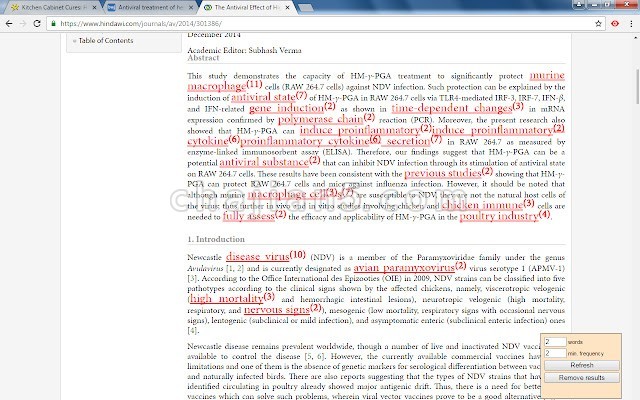Close the Kitchen Cabinet Cures tab
Image resolution: width=640 pixels, height=400 pixels.
95,7
